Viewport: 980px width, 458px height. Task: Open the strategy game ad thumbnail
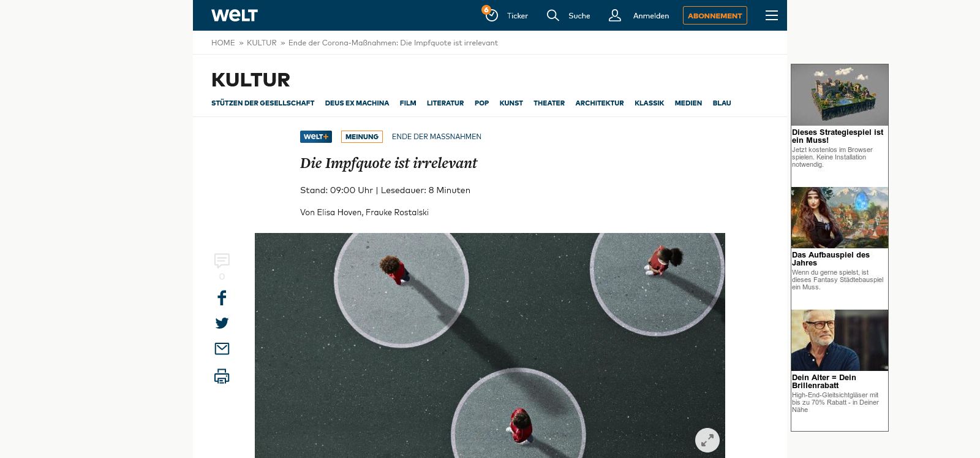(x=839, y=95)
